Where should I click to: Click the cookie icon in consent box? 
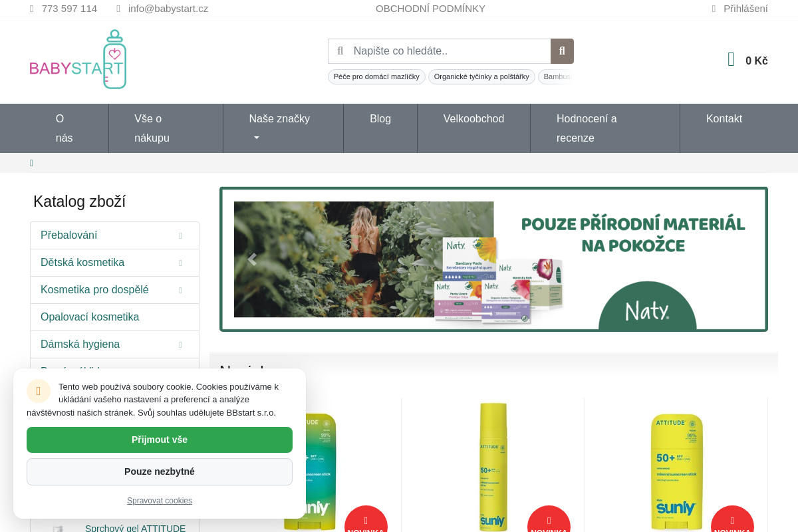click(39, 391)
